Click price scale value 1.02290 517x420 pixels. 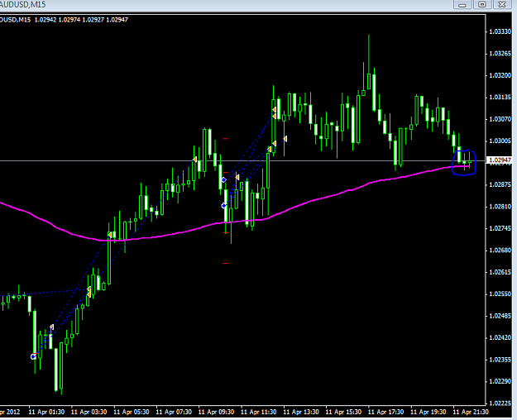coord(500,382)
